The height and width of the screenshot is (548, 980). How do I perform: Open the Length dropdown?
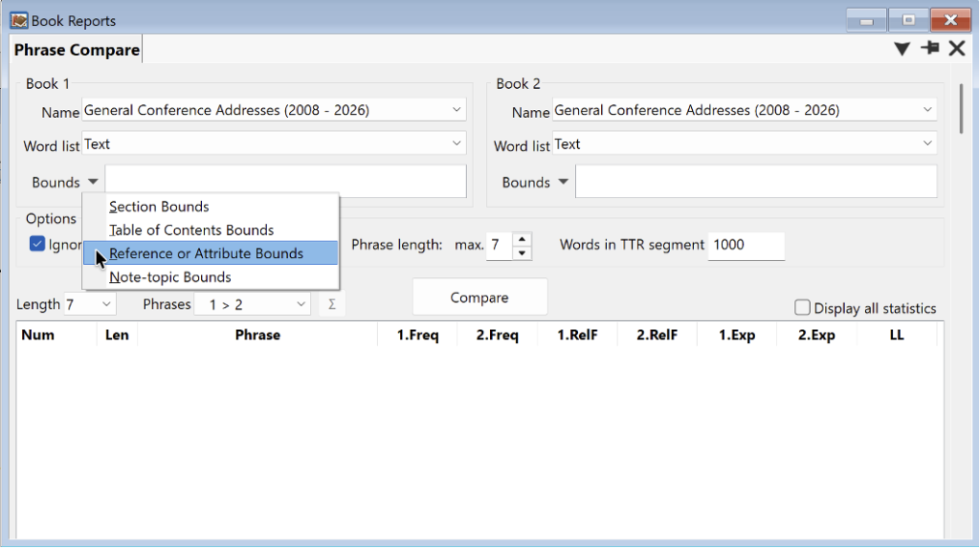(89, 304)
